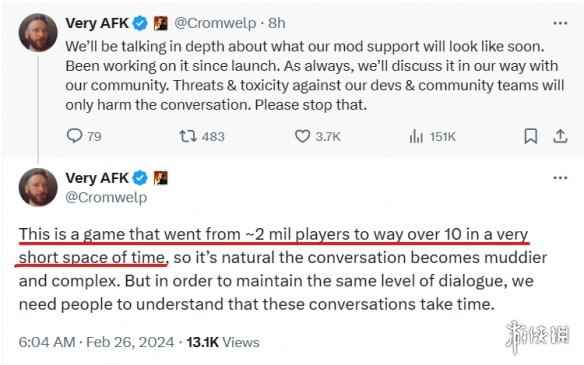Click the affiliate badge in the second tweet
Screen dimensions: 584x365
click(161, 178)
